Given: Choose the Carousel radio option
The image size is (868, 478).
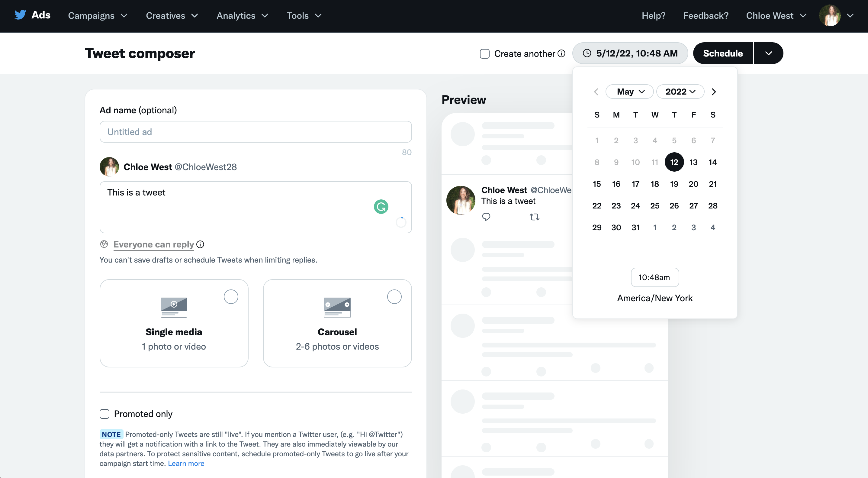Looking at the screenshot, I should click(394, 297).
